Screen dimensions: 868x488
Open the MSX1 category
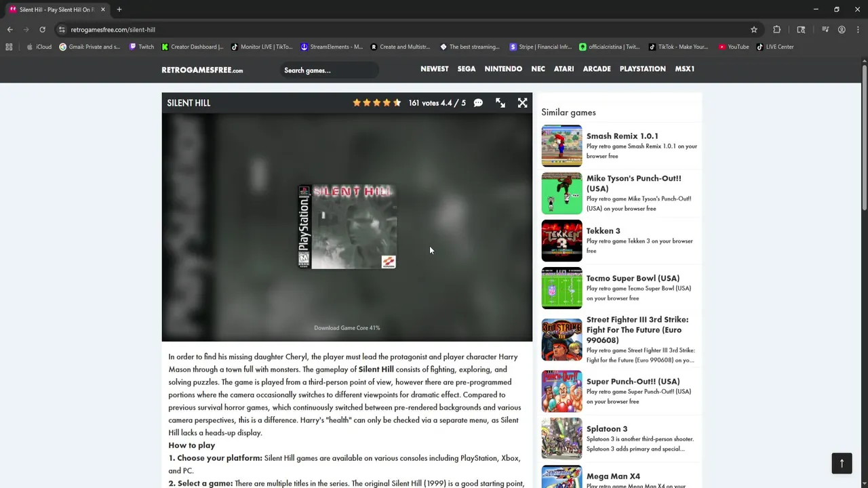[x=685, y=69]
